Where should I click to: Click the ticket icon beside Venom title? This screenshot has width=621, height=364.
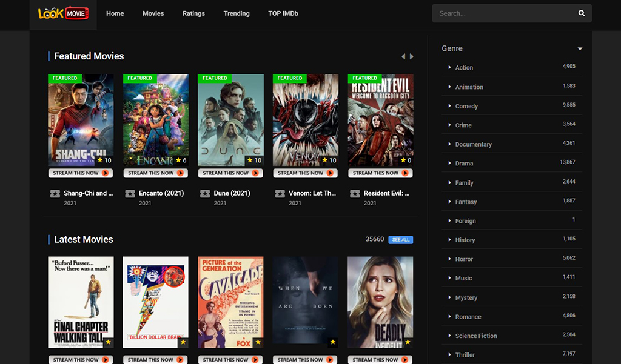pos(280,193)
